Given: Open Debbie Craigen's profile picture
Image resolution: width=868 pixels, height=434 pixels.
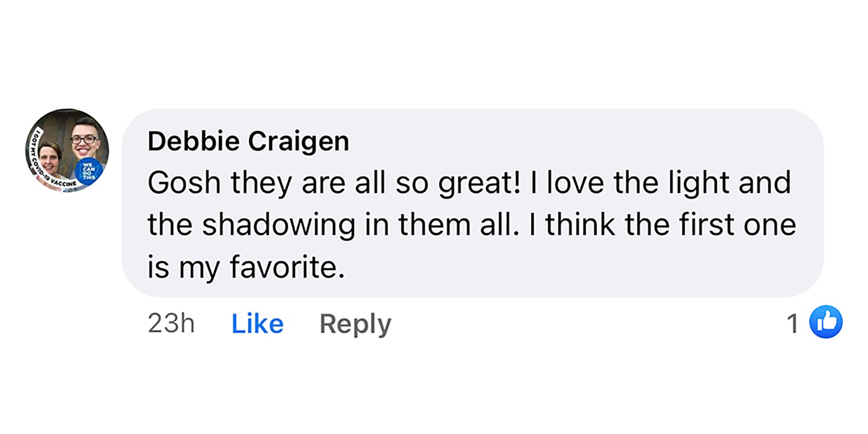Looking at the screenshot, I should click(67, 150).
